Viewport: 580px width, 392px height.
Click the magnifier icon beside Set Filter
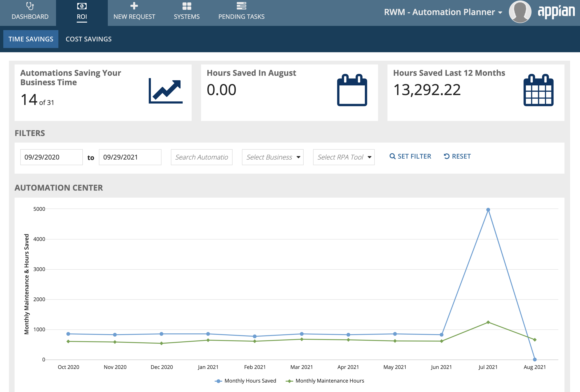(392, 156)
